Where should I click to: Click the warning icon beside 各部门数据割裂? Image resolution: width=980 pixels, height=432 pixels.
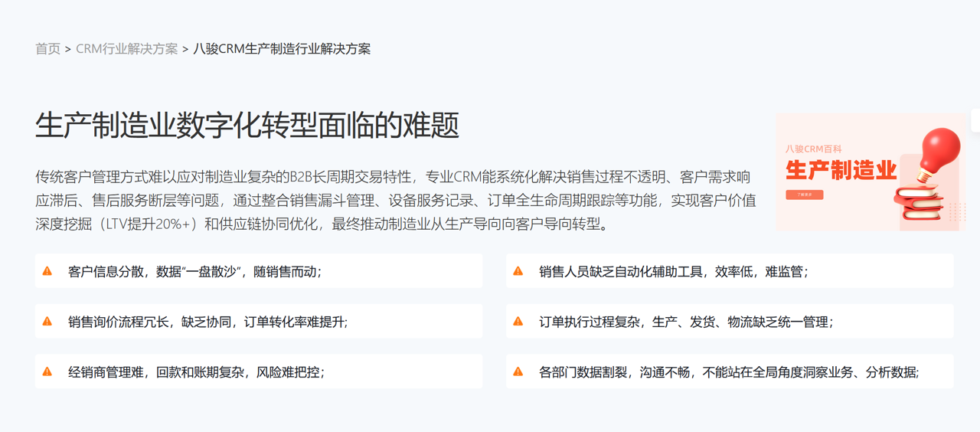coord(518,371)
